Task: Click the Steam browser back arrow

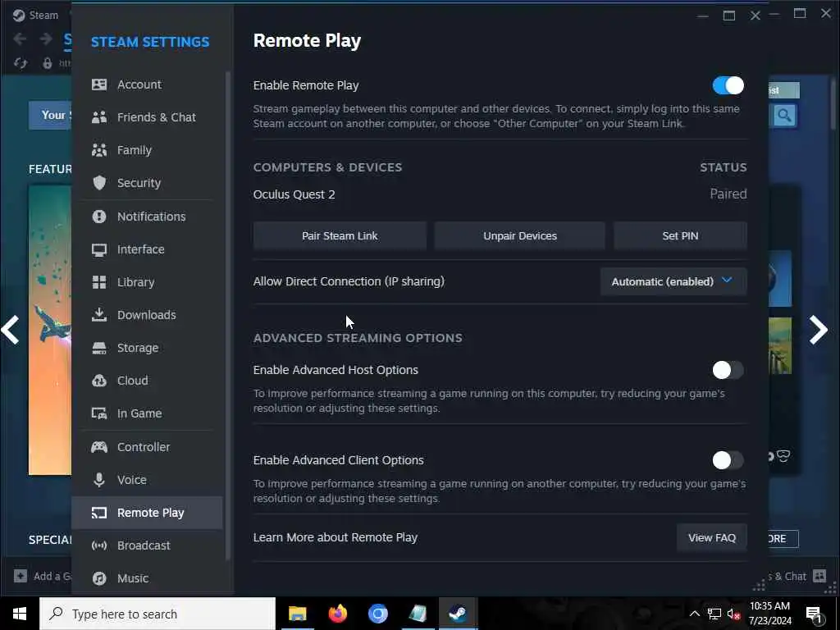Action: pyautogui.click(x=20, y=39)
